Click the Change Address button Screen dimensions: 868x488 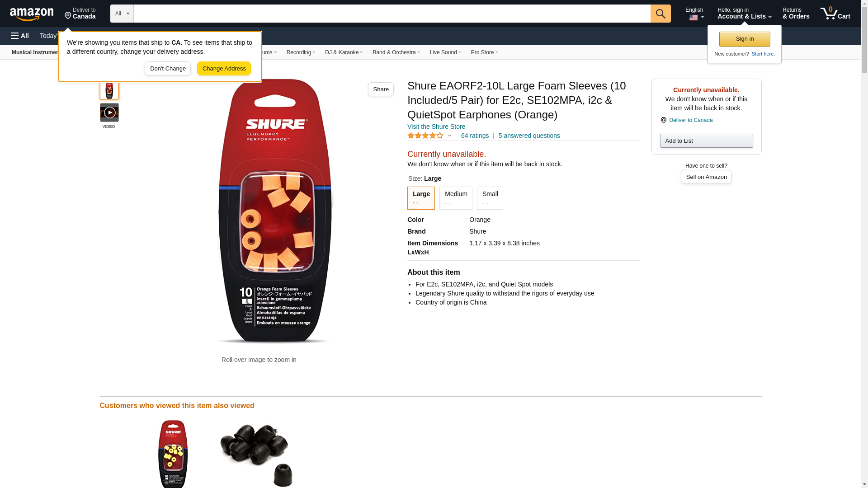[x=224, y=69]
